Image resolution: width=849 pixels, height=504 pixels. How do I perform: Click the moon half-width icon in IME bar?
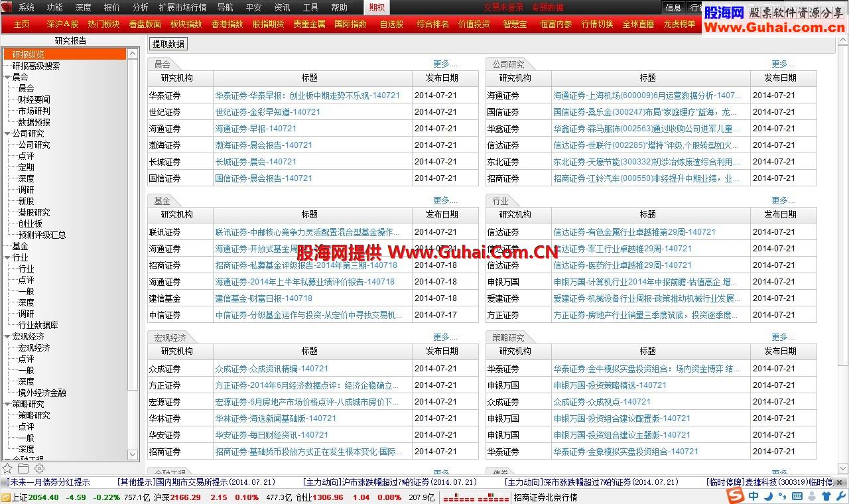tap(768, 496)
